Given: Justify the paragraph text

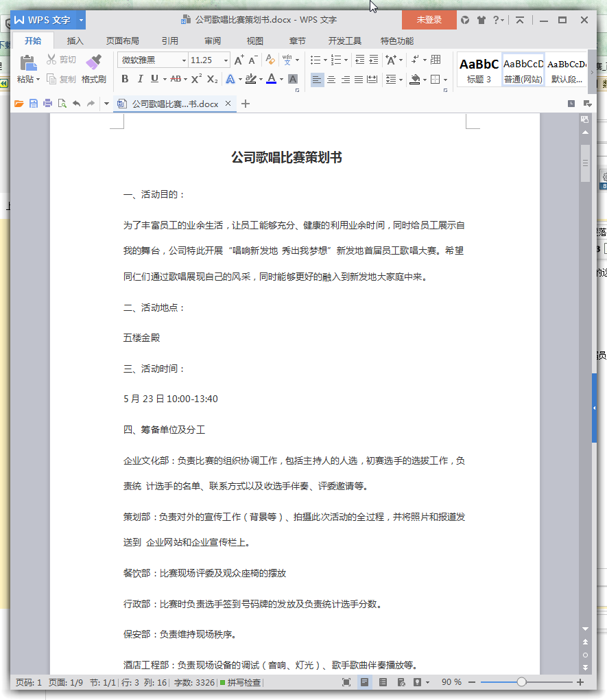Looking at the screenshot, I should pyautogui.click(x=359, y=80).
